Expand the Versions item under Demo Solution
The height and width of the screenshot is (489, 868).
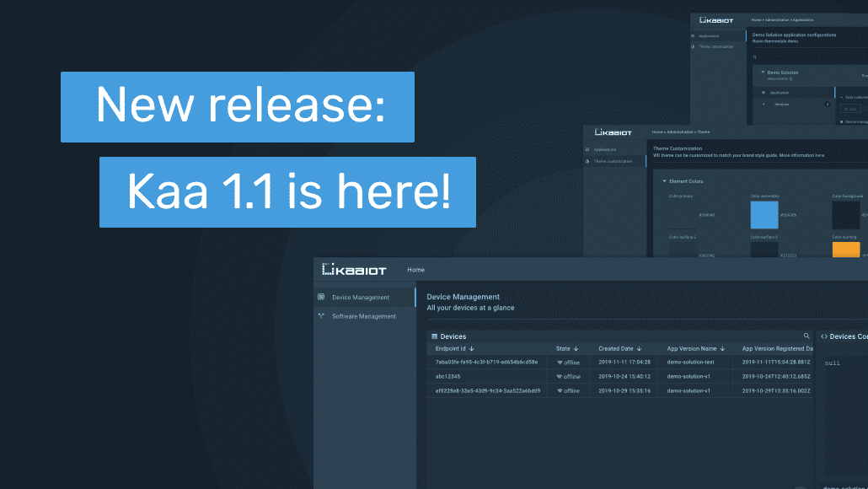(764, 104)
